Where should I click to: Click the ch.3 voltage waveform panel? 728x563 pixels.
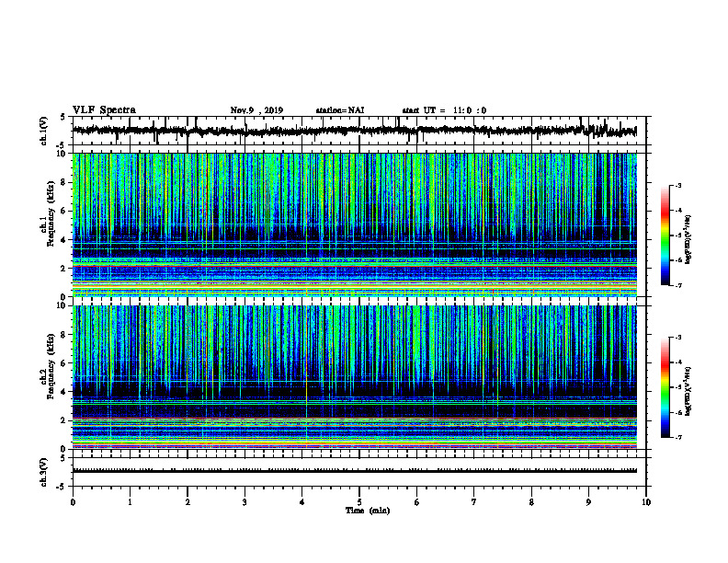click(359, 472)
